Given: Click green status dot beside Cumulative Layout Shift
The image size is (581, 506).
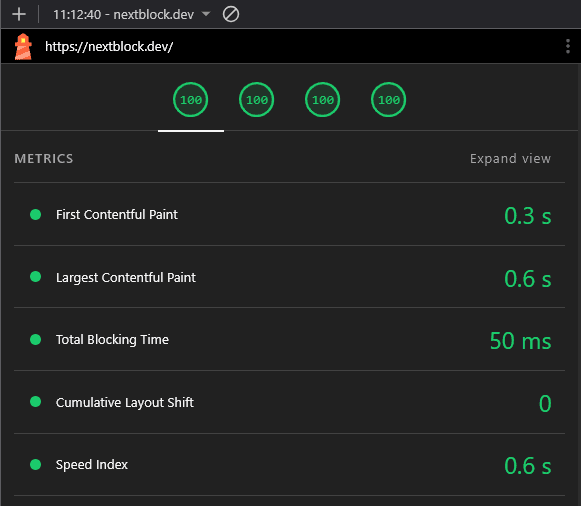Looking at the screenshot, I should pyautogui.click(x=36, y=402).
